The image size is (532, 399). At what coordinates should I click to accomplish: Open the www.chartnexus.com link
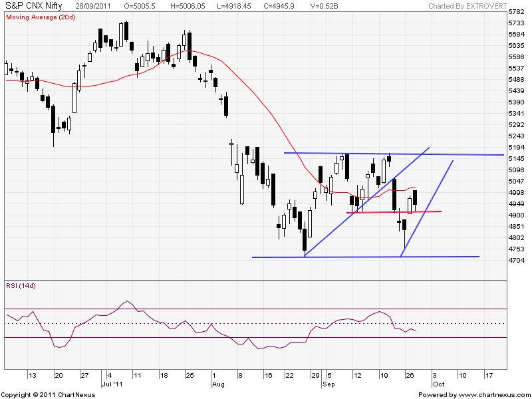493,394
